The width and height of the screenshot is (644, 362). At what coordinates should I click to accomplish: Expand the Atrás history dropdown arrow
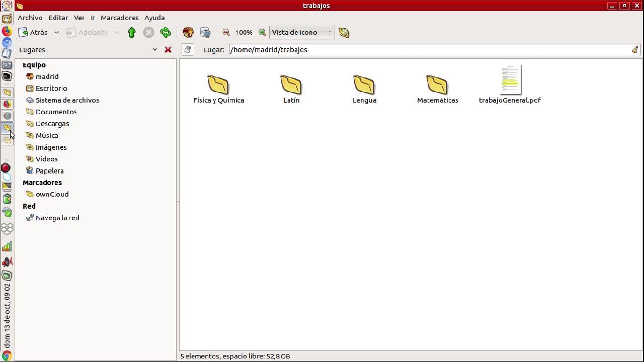[56, 33]
